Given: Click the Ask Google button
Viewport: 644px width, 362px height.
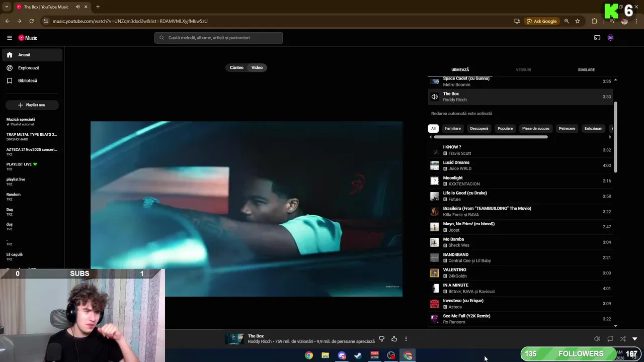Looking at the screenshot, I should (542, 21).
